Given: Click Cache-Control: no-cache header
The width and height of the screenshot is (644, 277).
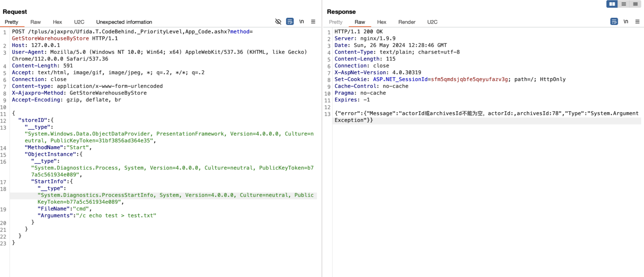Looking at the screenshot, I should tap(371, 86).
